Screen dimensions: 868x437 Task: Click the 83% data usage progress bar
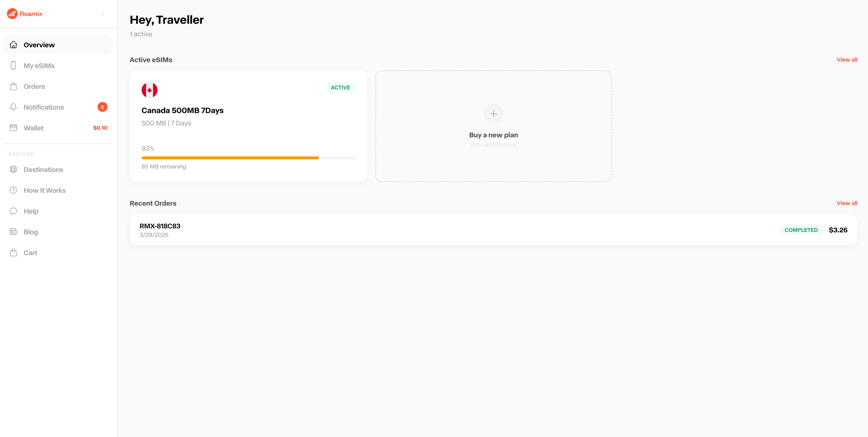(248, 158)
